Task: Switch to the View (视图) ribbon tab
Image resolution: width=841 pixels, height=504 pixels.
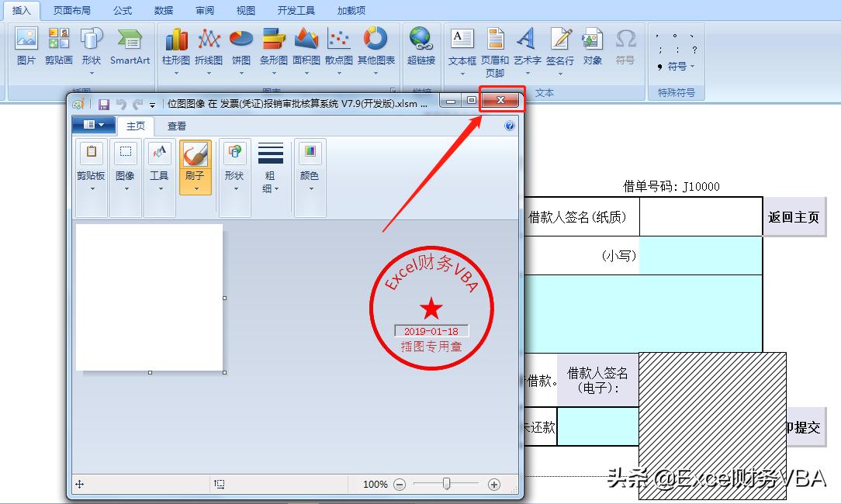Action: click(x=246, y=10)
